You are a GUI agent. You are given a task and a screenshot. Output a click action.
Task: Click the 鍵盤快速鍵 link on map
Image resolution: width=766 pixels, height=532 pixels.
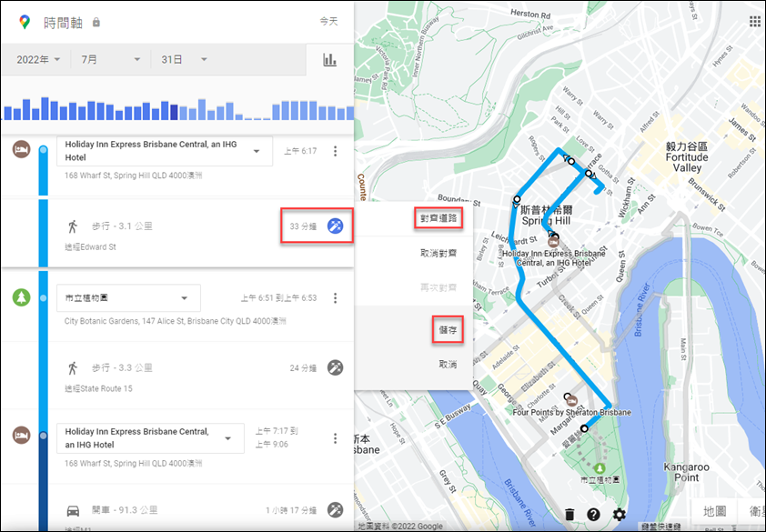(x=661, y=527)
